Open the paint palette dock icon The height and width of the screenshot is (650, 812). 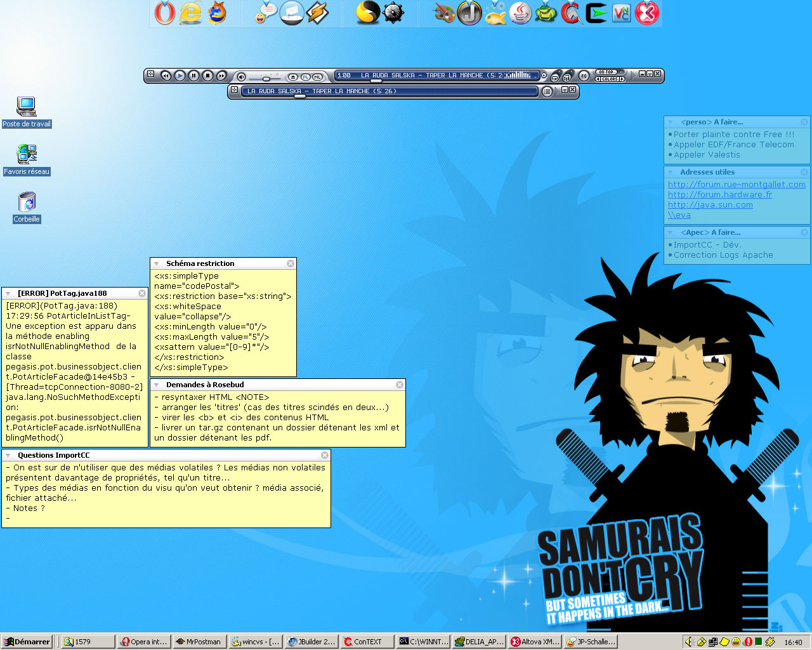coord(444,13)
